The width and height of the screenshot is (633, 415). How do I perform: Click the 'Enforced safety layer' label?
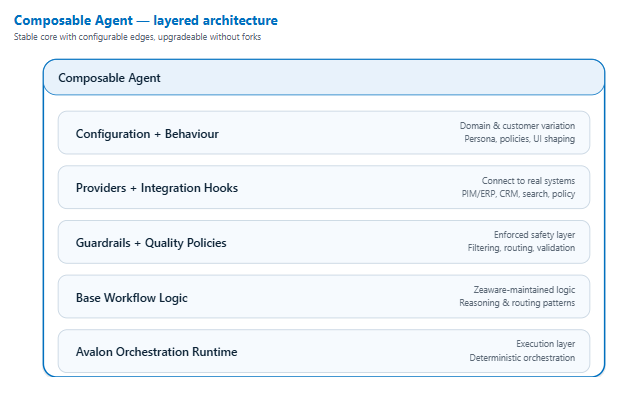(534, 235)
